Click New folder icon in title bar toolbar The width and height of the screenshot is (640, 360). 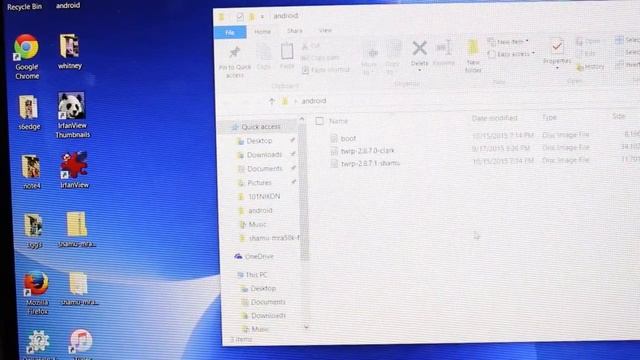coord(252,16)
